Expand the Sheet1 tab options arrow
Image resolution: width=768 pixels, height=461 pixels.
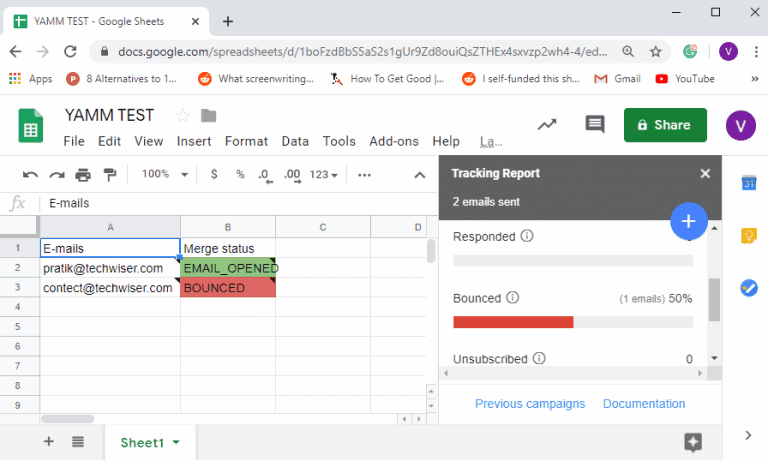click(x=177, y=442)
